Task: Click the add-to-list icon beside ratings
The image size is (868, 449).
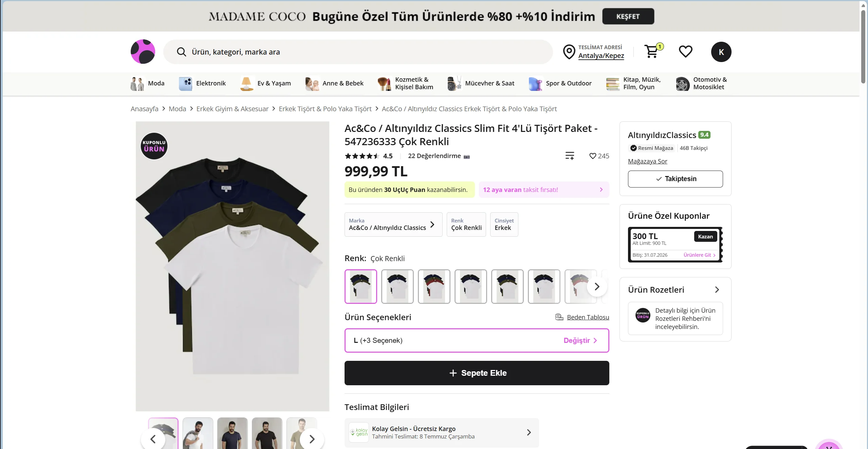Action: pos(570,156)
